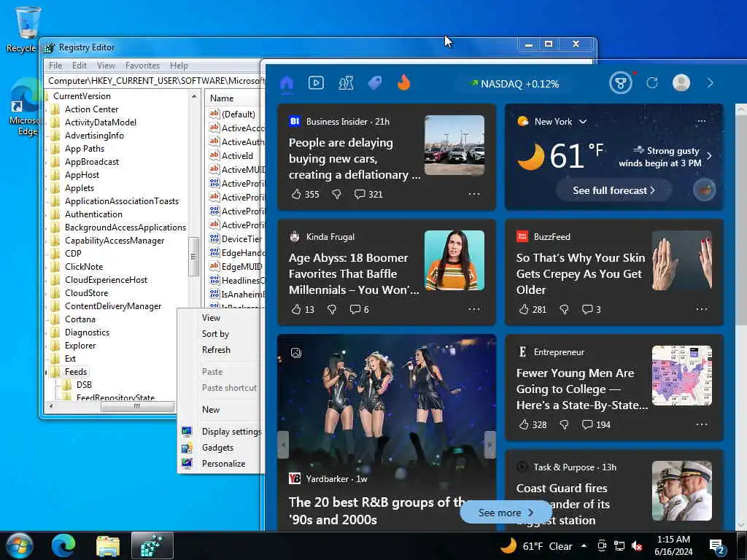Open Business Insider parked cars thumbnail

[x=454, y=145]
